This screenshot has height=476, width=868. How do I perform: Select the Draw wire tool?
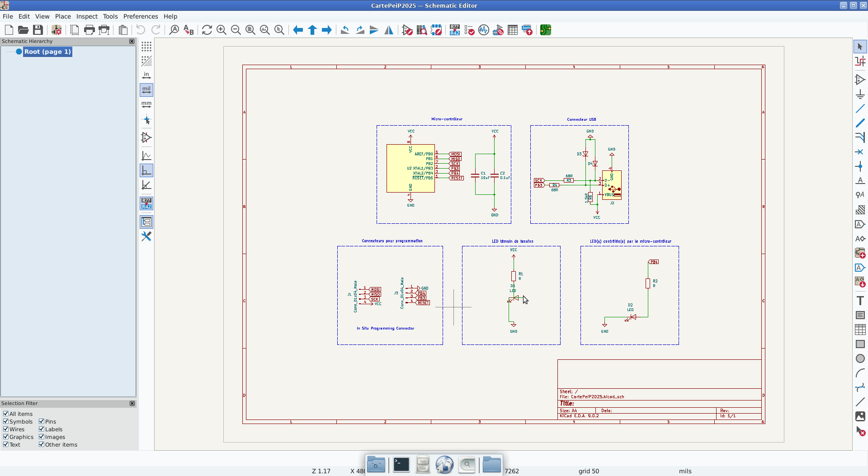pos(860,108)
